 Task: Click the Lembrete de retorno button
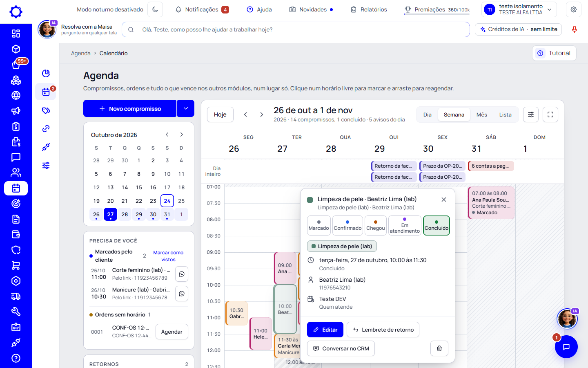click(x=383, y=330)
